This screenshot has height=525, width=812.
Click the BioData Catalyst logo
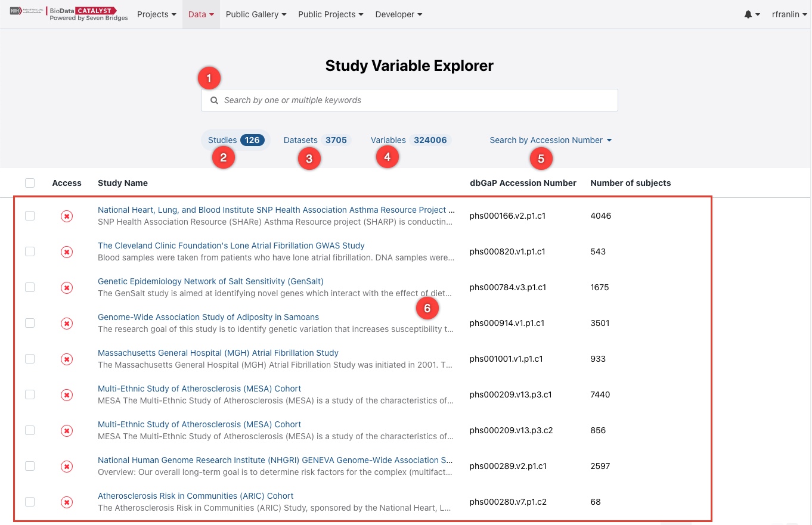click(69, 14)
